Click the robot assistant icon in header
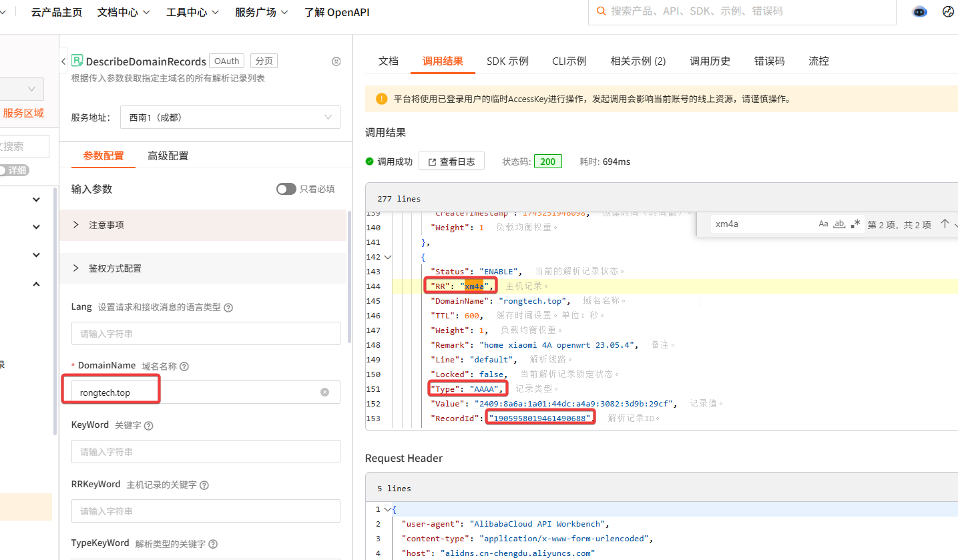Viewport: 958px width, 560px height. pyautogui.click(x=919, y=12)
